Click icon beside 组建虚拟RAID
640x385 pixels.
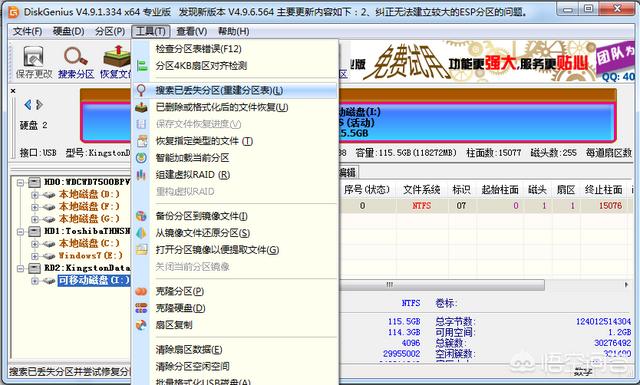coord(141,175)
